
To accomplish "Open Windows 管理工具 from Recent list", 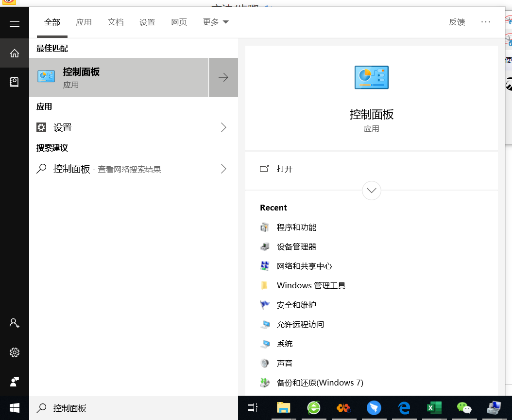I will tap(311, 285).
